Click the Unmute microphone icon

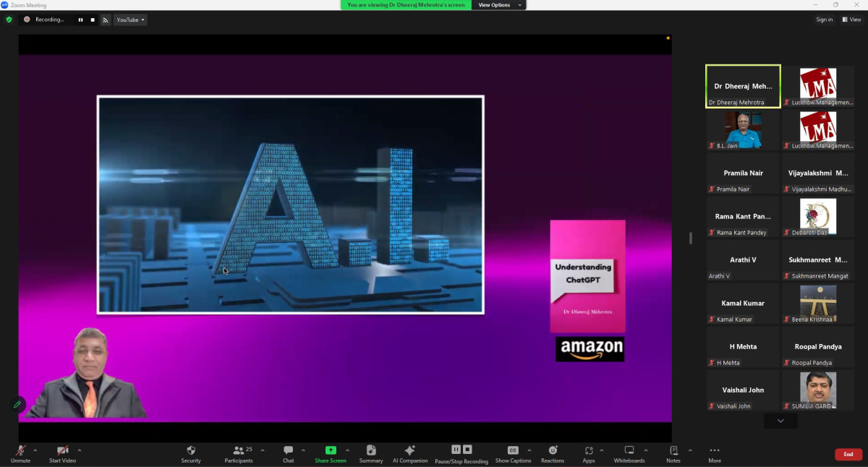point(20,450)
